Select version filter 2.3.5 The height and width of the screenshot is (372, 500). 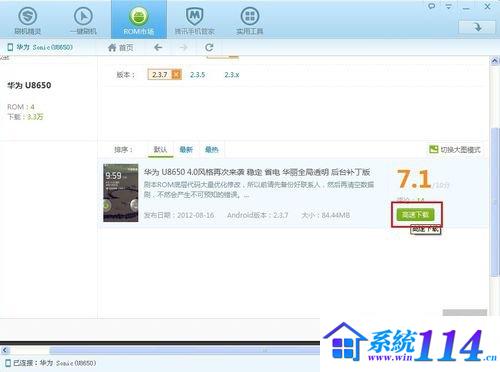pyautogui.click(x=198, y=75)
